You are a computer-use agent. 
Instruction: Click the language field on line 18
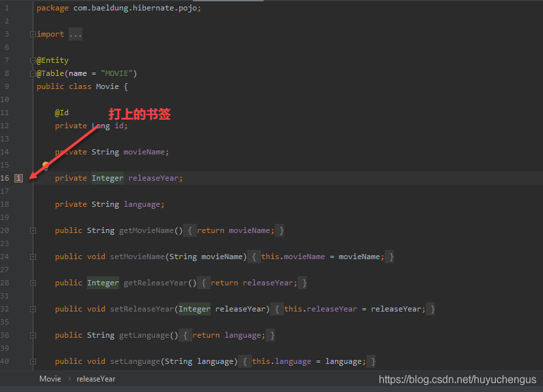pyautogui.click(x=142, y=204)
